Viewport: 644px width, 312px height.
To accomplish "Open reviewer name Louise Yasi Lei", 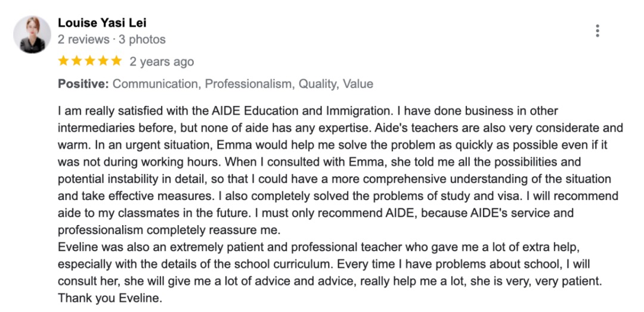I will point(102,23).
